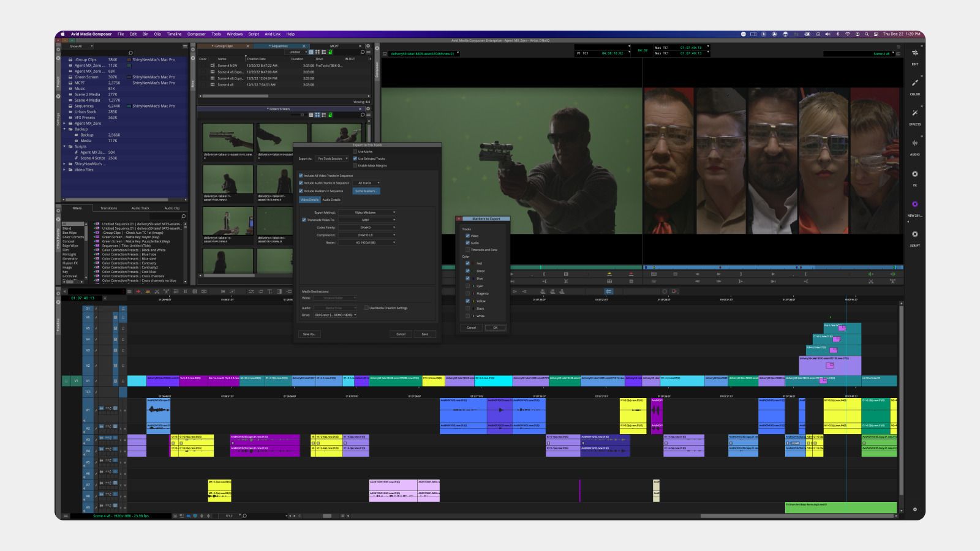Open the Timeline menu in the menu bar
Viewport: 980px width, 551px height.
click(x=175, y=34)
